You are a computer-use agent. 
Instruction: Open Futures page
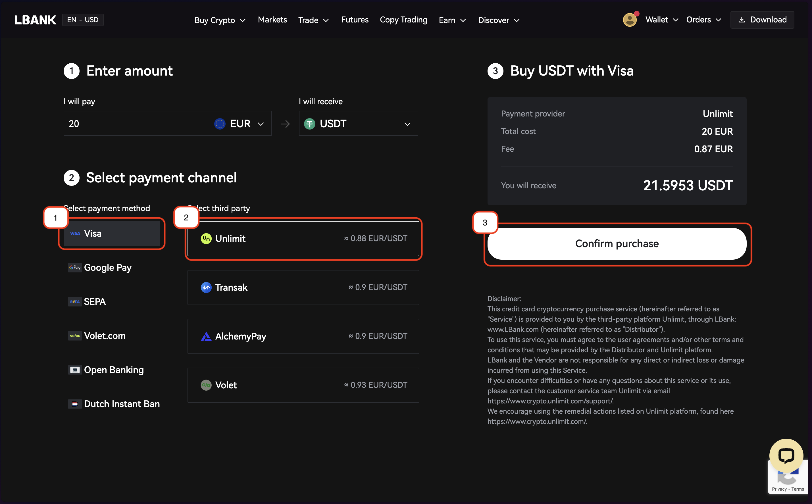pyautogui.click(x=355, y=20)
